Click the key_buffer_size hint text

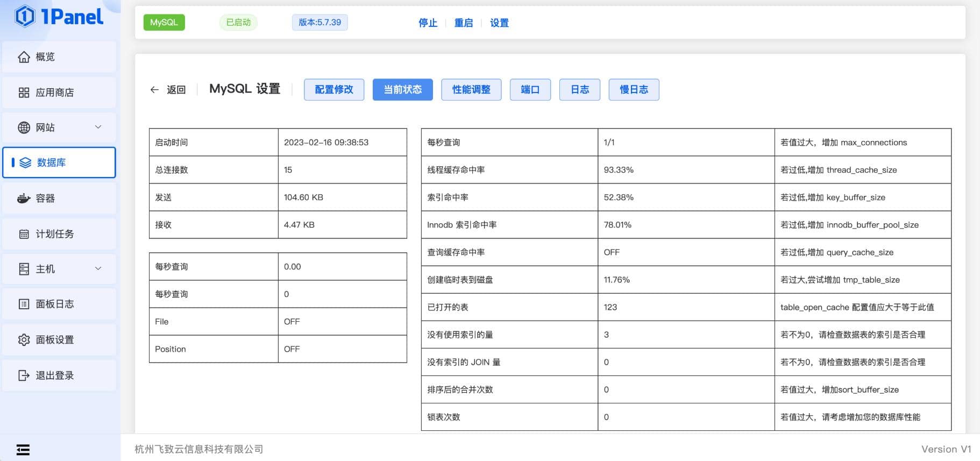pyautogui.click(x=833, y=197)
